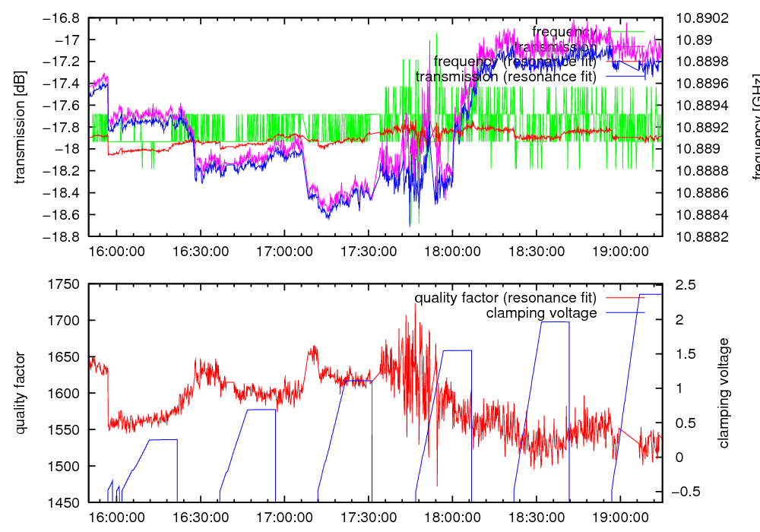Click the red line sample beside 'quality factor' legend
This screenshot has width=760, height=532.
(625, 297)
